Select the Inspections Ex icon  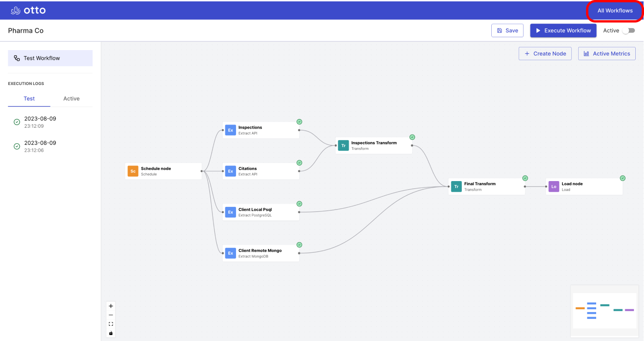[x=230, y=130]
